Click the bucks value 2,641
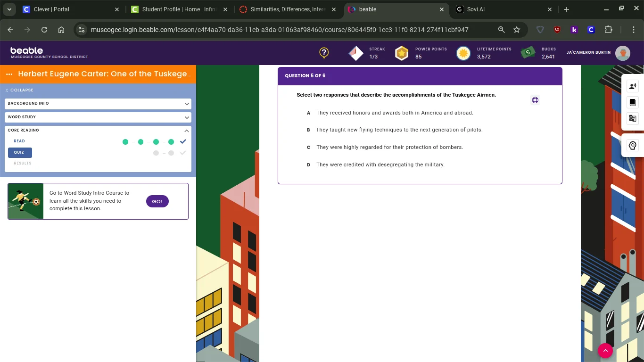This screenshot has height=362, width=644. coord(548,57)
